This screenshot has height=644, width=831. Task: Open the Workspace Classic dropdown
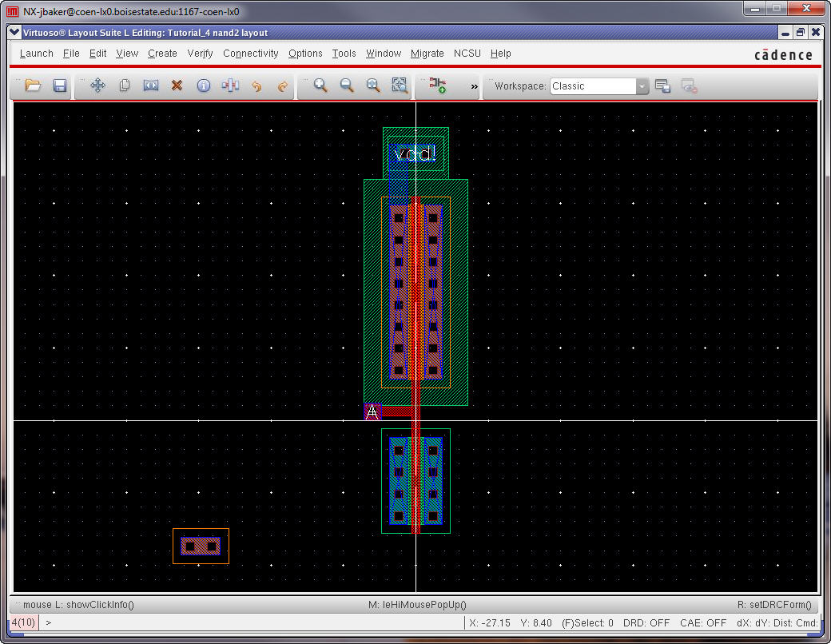[x=642, y=86]
